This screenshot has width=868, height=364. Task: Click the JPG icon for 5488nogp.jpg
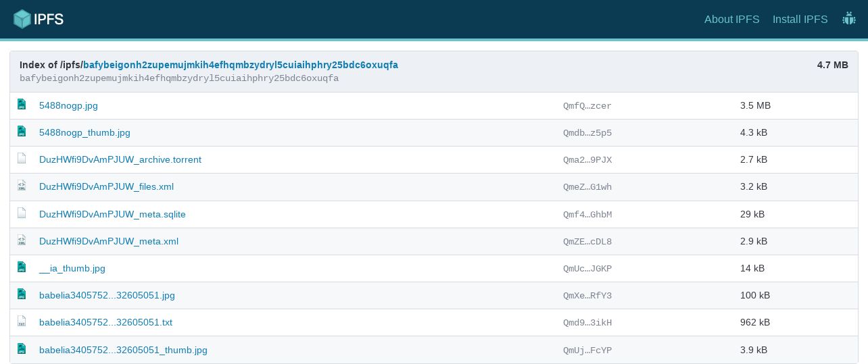click(x=22, y=105)
